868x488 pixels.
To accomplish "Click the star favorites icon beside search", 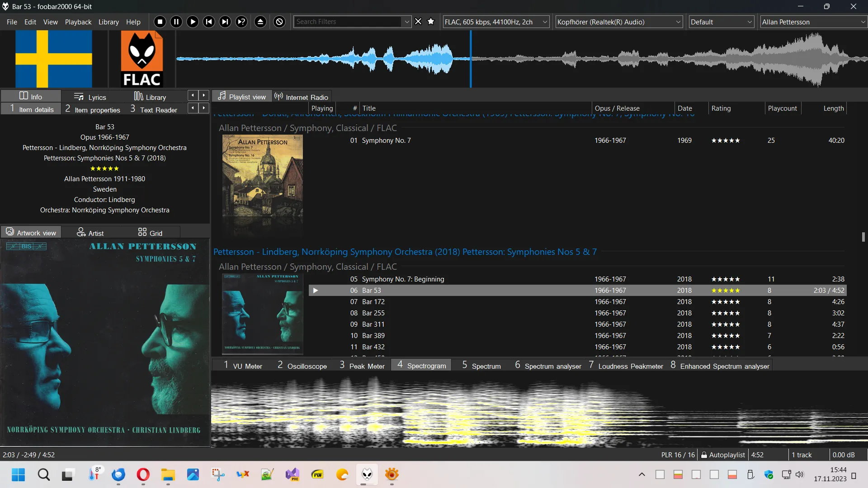I will 431,22.
